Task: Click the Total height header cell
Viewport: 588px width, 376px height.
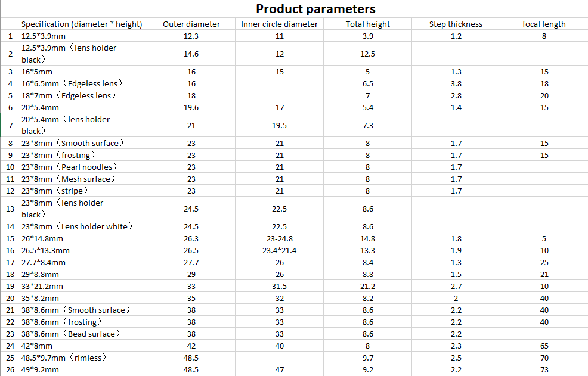Action: tap(367, 24)
